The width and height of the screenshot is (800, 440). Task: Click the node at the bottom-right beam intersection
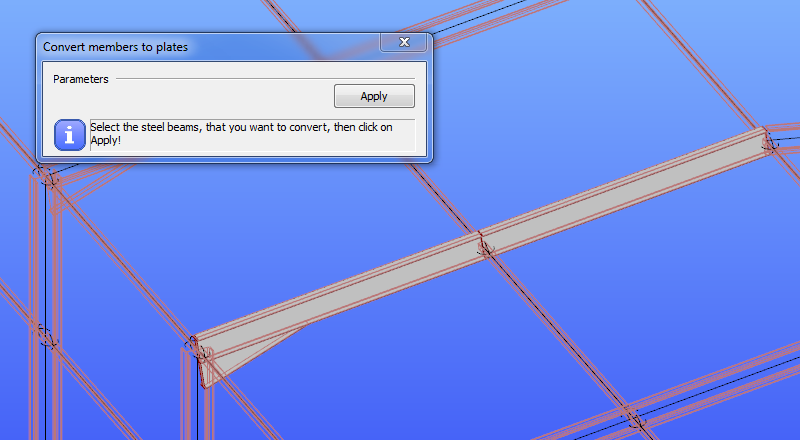click(x=635, y=420)
